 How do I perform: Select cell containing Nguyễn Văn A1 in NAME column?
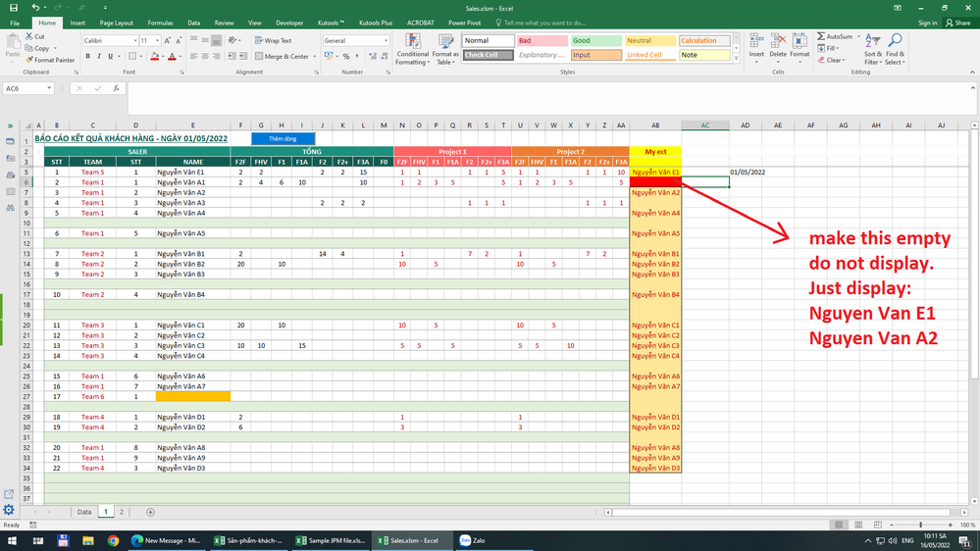point(192,182)
